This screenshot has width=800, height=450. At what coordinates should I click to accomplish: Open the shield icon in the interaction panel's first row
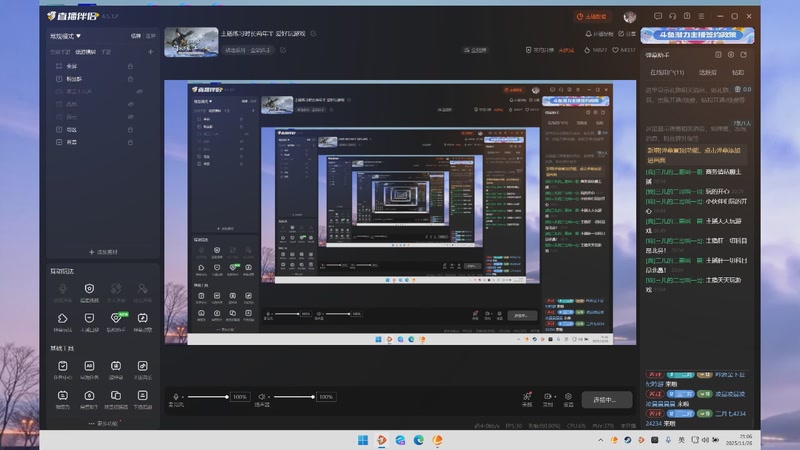[x=89, y=289]
